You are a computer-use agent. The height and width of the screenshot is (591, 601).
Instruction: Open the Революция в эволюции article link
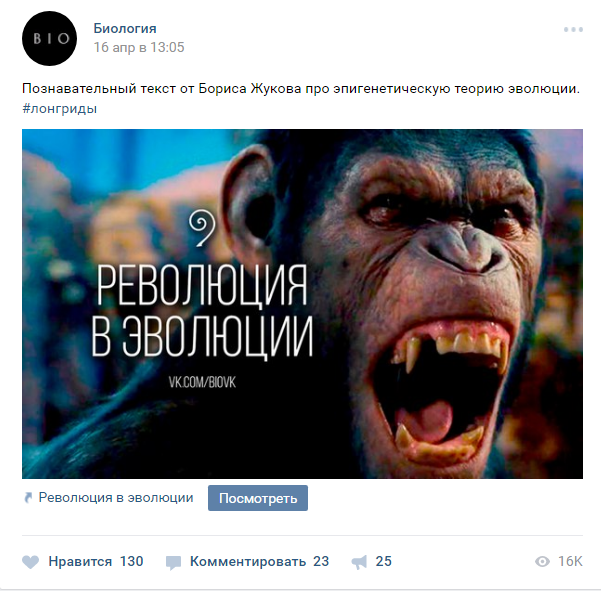pyautogui.click(x=116, y=497)
